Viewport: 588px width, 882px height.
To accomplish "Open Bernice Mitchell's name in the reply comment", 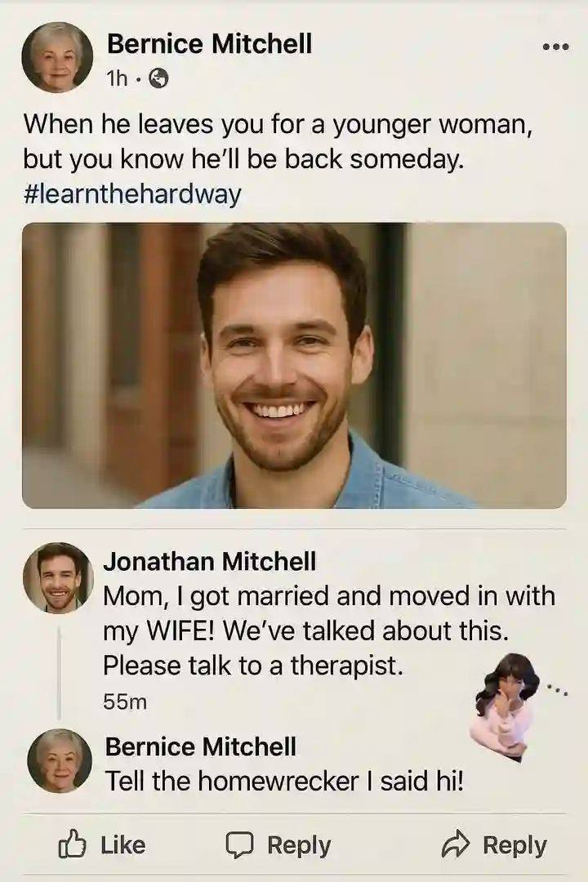I will 200,746.
